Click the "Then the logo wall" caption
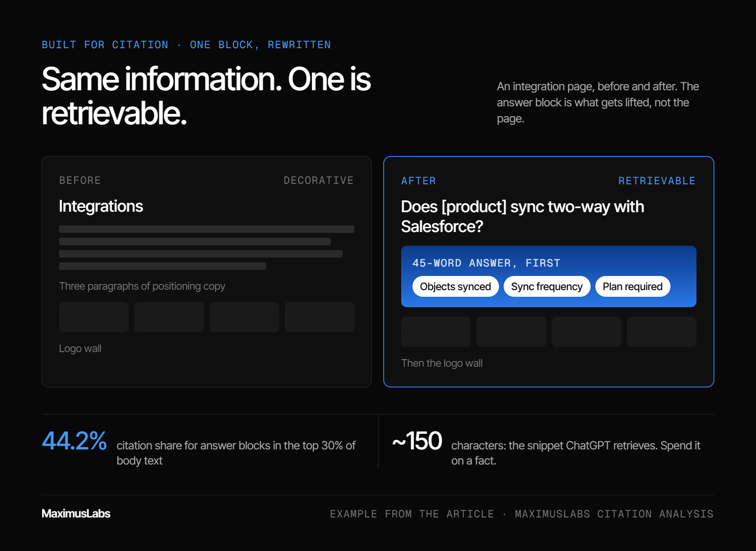The height and width of the screenshot is (551, 756). 442,363
